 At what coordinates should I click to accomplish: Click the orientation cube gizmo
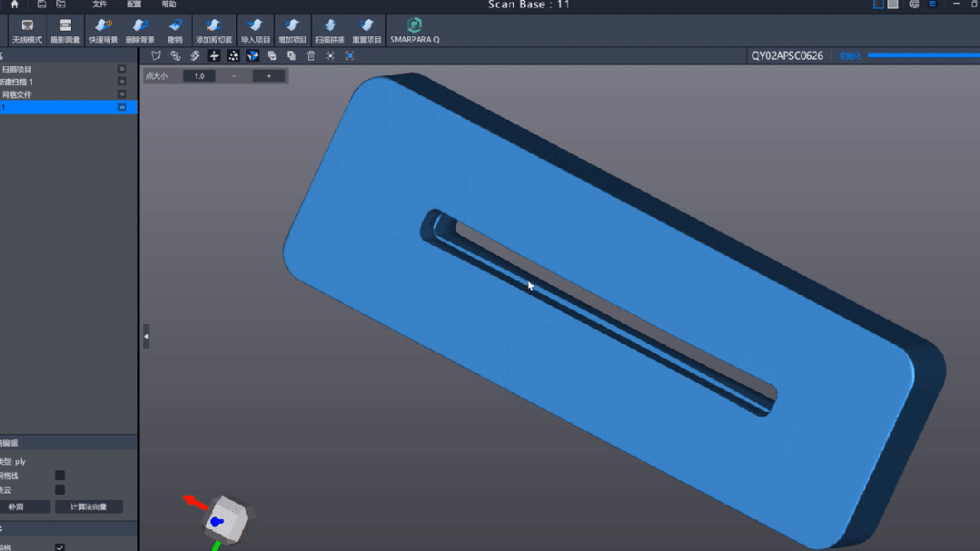[226, 519]
